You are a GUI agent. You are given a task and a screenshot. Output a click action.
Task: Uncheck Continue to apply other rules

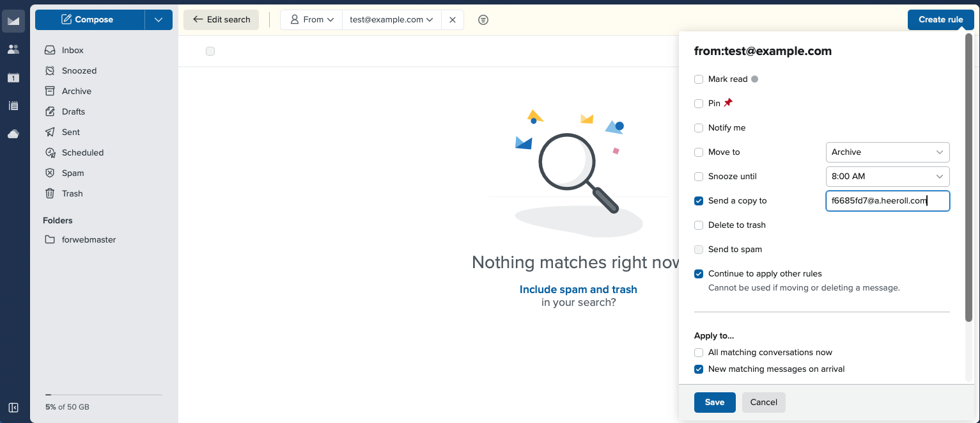click(x=699, y=273)
